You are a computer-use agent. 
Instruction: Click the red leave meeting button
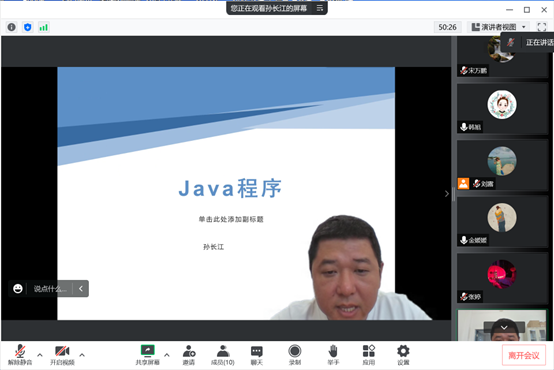(x=524, y=355)
